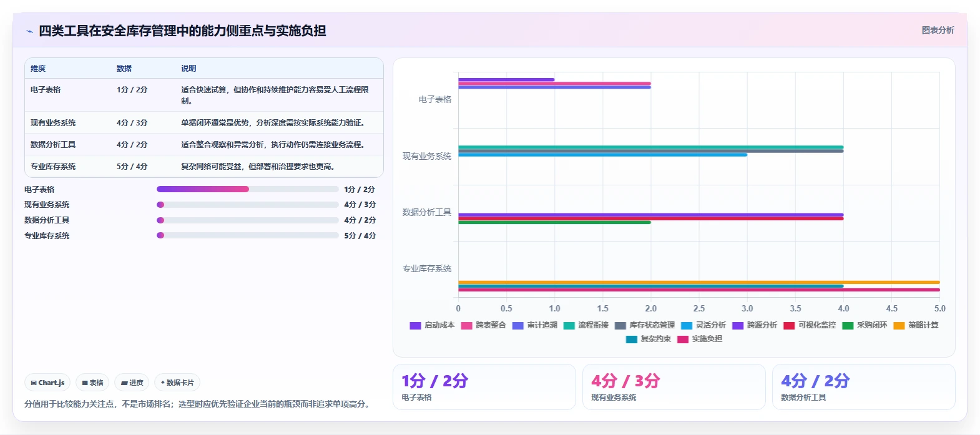
Task: Select the 进度 tag pill
Action: [x=132, y=383]
